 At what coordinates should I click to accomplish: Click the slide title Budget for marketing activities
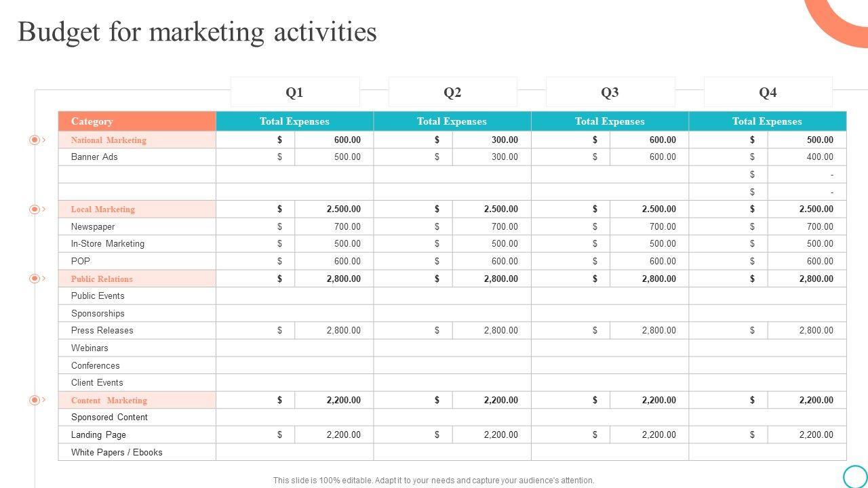(197, 32)
